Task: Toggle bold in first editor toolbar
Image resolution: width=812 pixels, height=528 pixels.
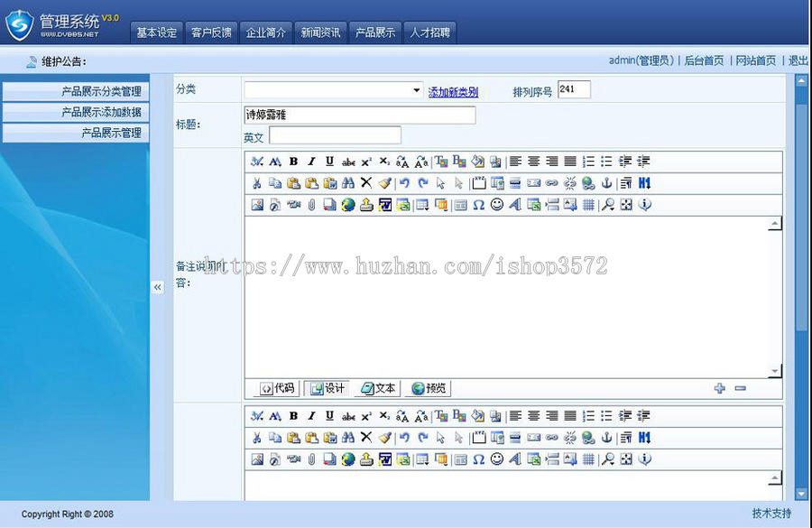Action: click(293, 162)
